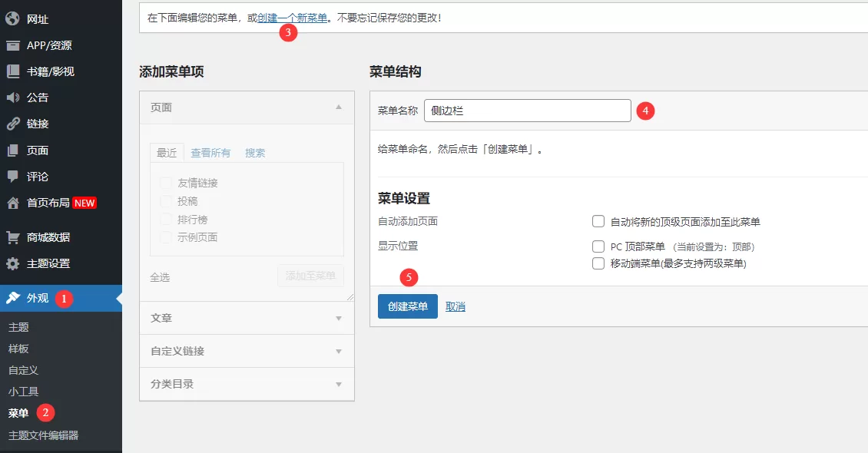Click the APP/资源 sidebar icon

[x=11, y=45]
